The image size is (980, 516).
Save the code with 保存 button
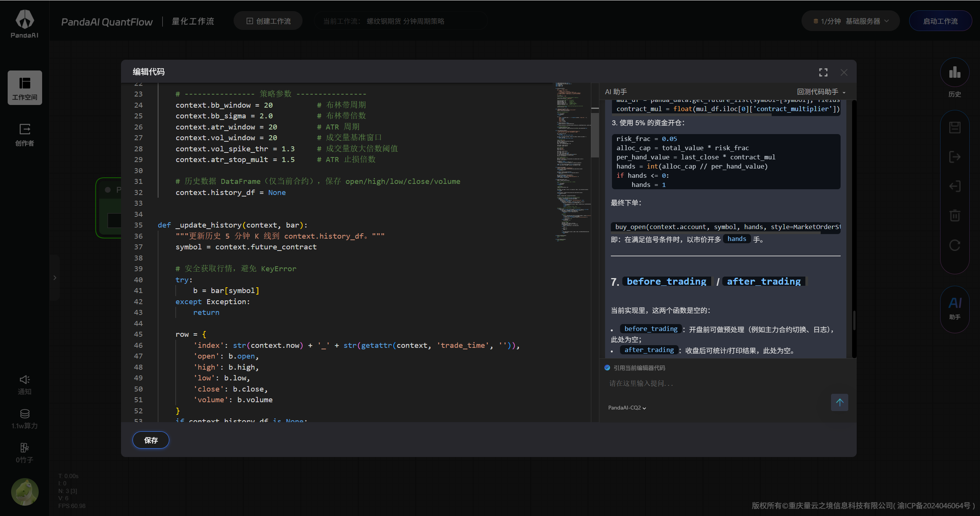(151, 440)
